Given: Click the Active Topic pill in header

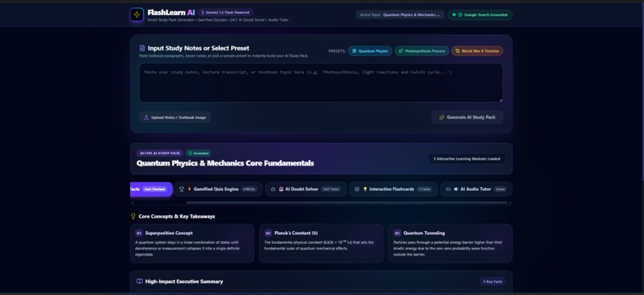Looking at the screenshot, I should tap(400, 15).
